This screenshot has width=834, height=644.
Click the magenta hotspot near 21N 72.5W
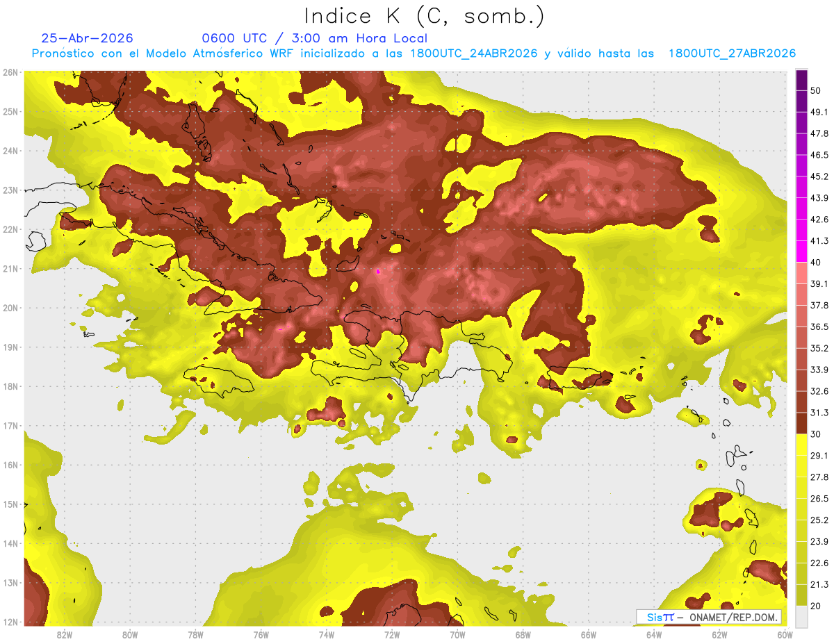coord(377,271)
